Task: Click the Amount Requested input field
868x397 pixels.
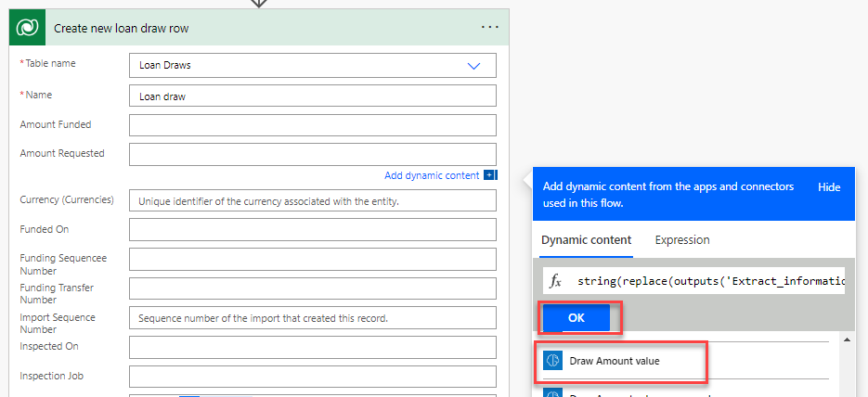Action: 313,154
